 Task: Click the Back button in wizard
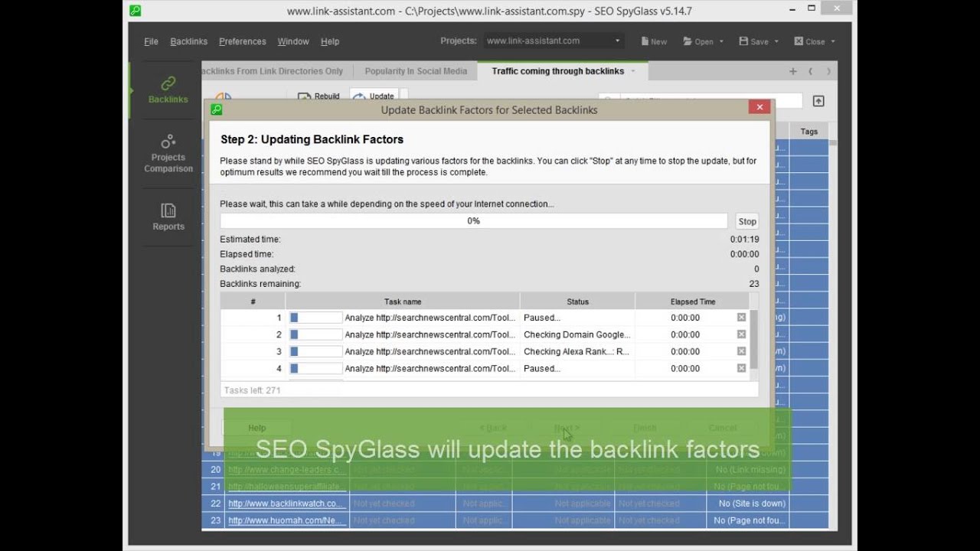493,428
